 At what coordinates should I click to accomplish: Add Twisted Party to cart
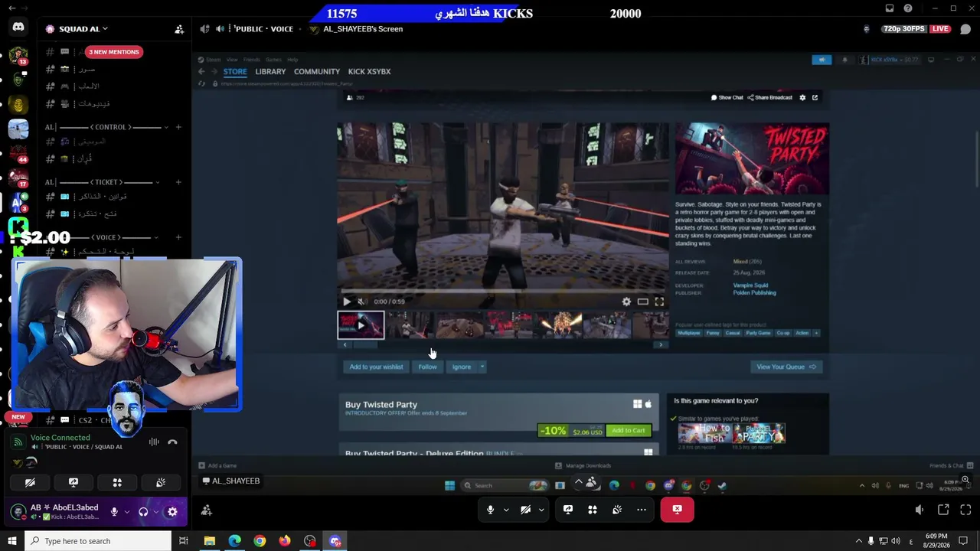tap(629, 431)
